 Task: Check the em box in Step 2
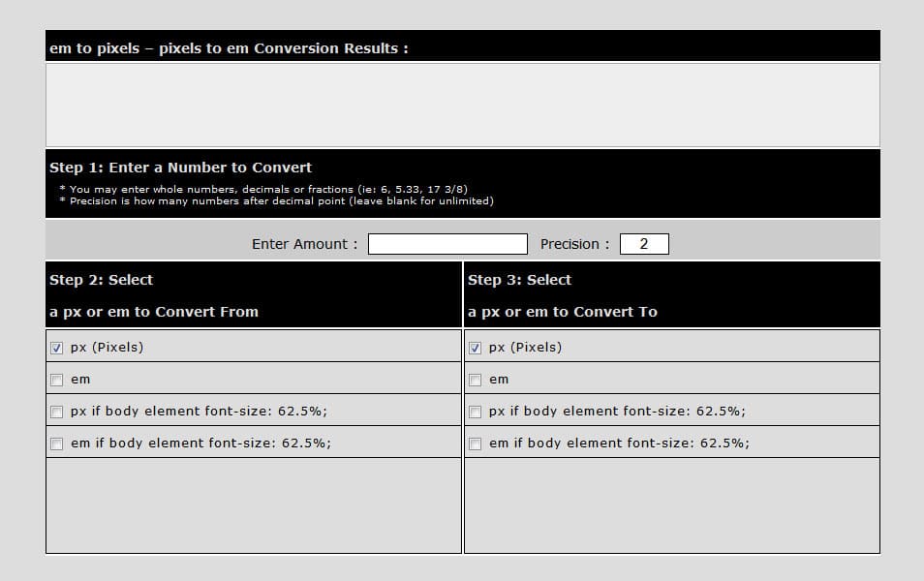(54, 379)
